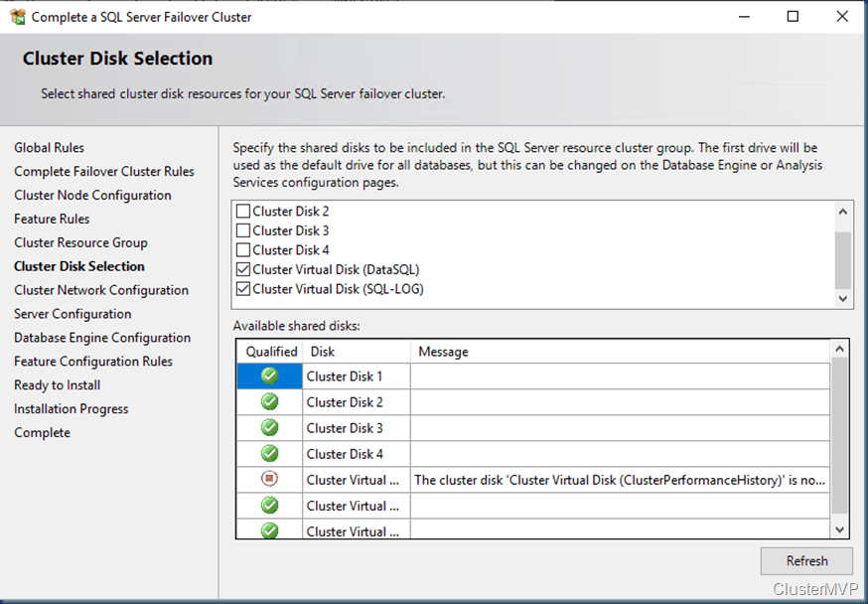868x604 pixels.
Task: Uncheck Cluster Virtual Disk (DataSQL) checkbox
Action: coord(243,269)
